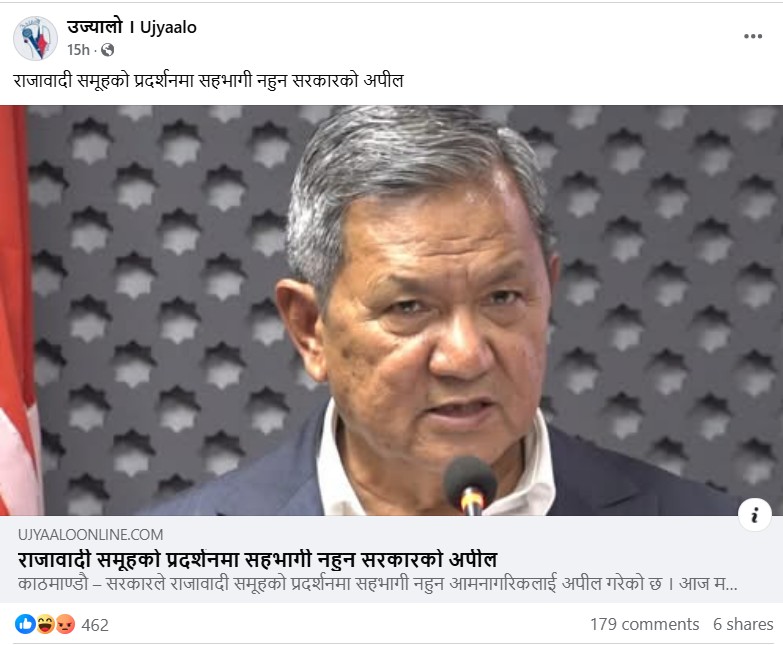Click the blue Like reaction icon

(25, 624)
